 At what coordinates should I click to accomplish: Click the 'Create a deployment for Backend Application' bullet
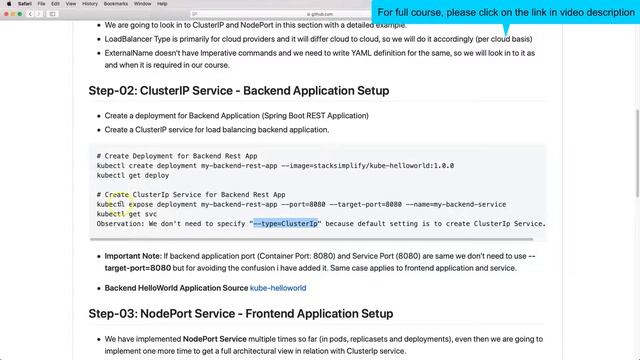(x=236, y=116)
